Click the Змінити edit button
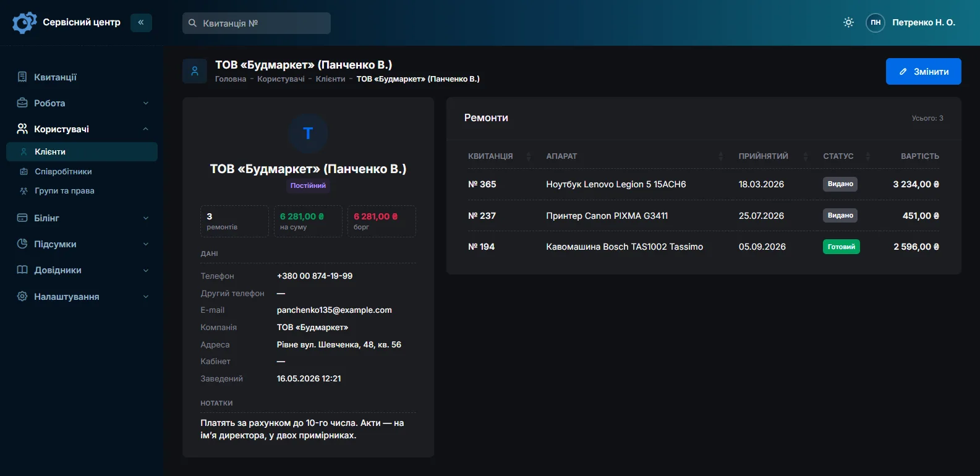Screen dimensions: 980x476 [x=923, y=72]
